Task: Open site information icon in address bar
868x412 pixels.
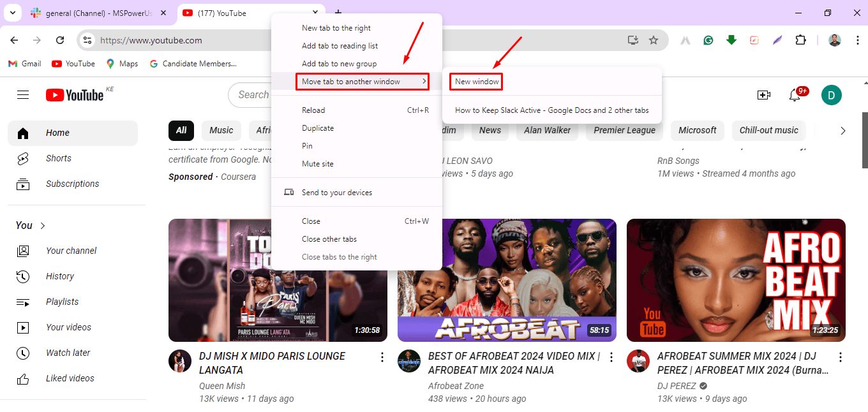Action: coord(88,40)
